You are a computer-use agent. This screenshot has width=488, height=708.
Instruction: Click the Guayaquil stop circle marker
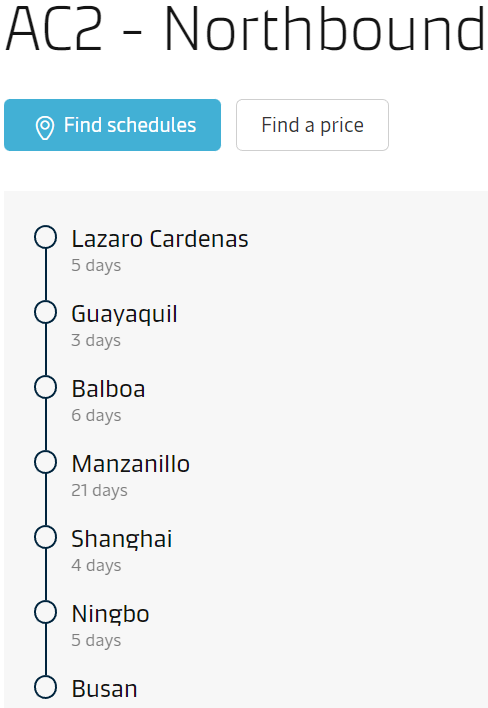pos(46,312)
